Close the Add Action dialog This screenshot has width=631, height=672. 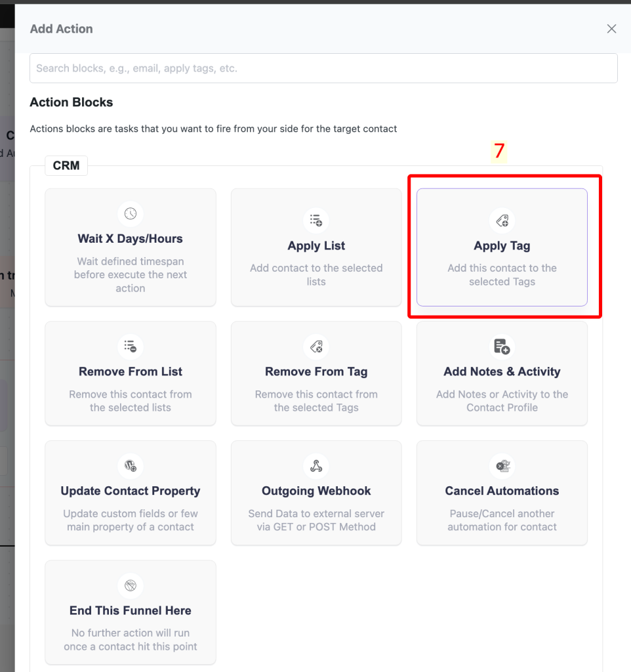point(611,29)
